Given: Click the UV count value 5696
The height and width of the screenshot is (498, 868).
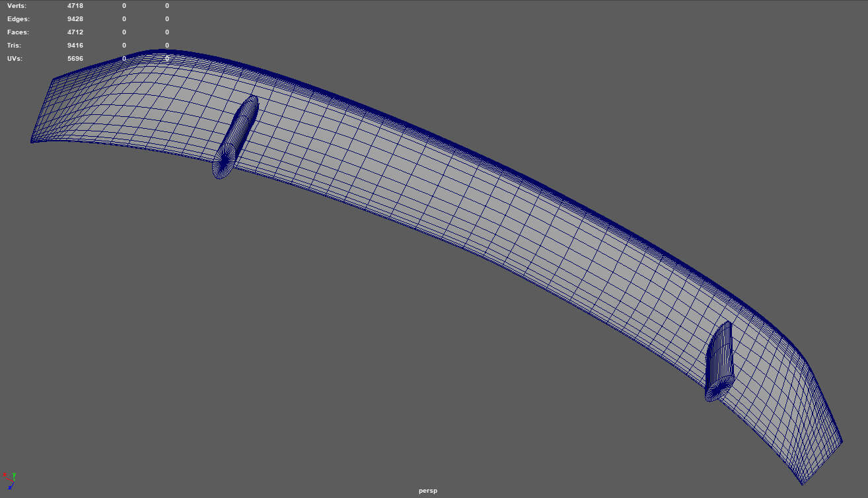Looking at the screenshot, I should (75, 59).
